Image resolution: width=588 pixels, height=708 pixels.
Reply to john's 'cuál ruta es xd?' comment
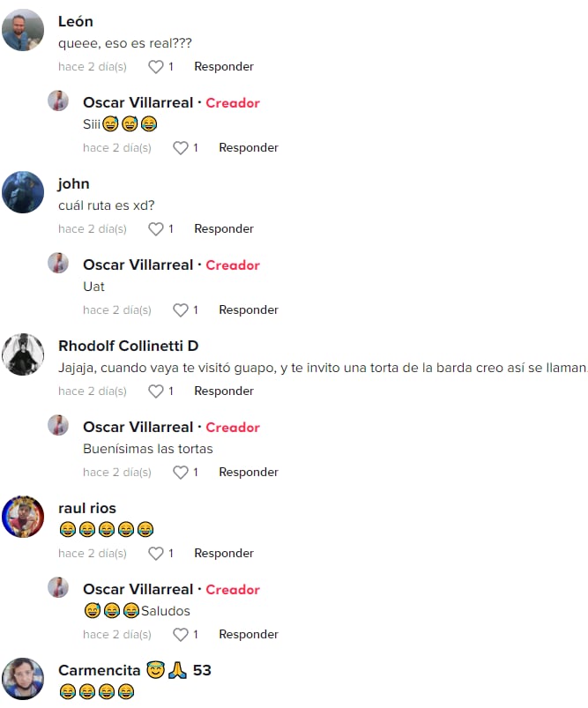(224, 229)
